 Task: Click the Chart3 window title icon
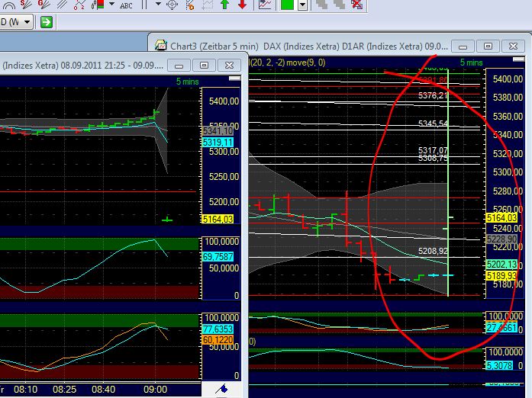click(x=160, y=45)
